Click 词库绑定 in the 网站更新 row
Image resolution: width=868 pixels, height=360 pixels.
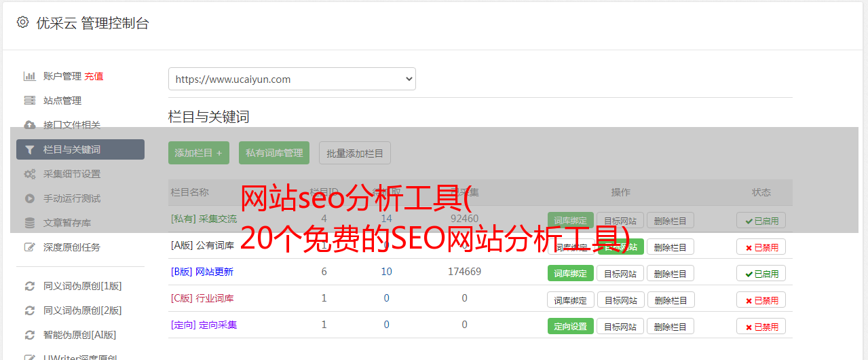(x=571, y=273)
